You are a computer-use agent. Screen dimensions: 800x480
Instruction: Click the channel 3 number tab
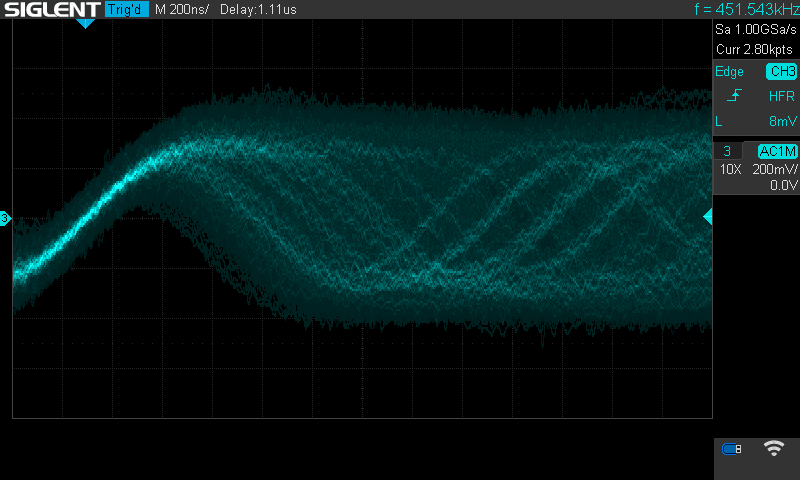(x=727, y=151)
